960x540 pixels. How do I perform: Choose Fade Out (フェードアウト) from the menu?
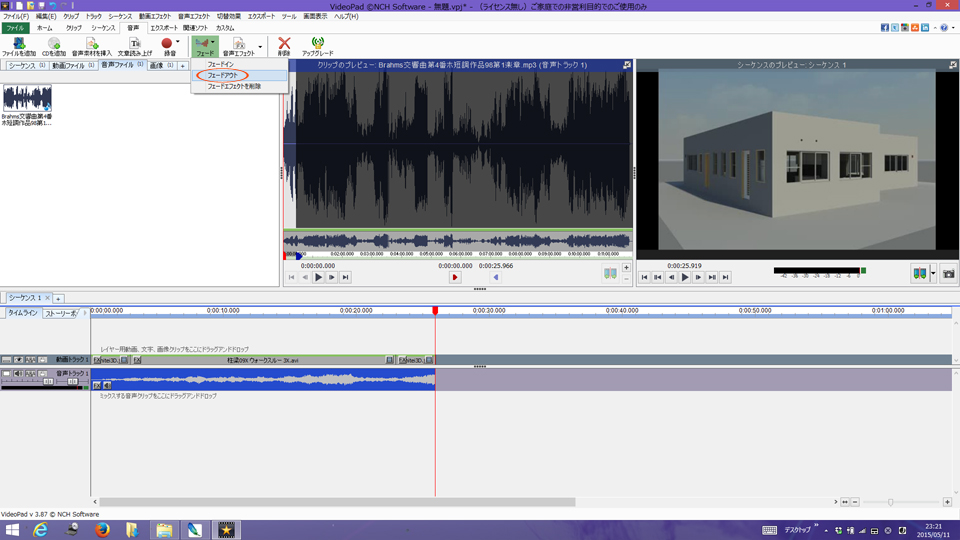[x=239, y=75]
